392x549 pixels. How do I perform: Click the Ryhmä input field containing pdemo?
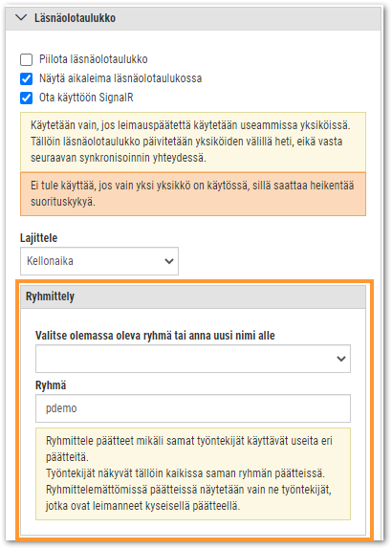pos(193,408)
